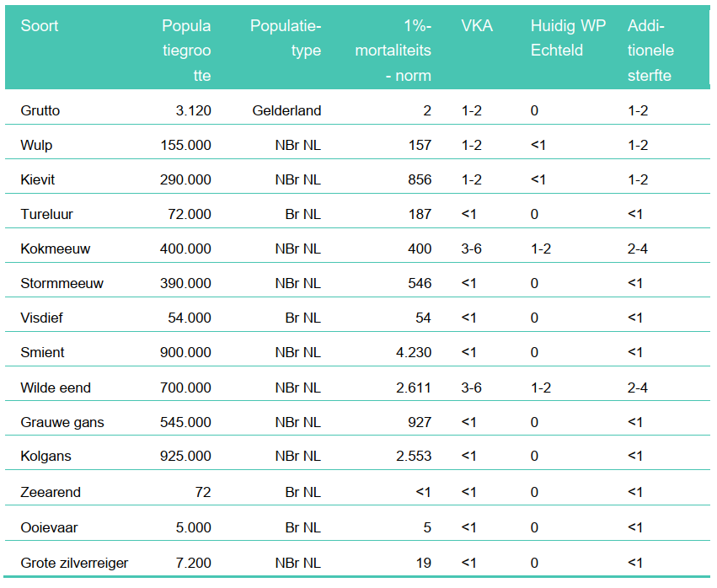Click the "VKA" column header

pos(477,26)
